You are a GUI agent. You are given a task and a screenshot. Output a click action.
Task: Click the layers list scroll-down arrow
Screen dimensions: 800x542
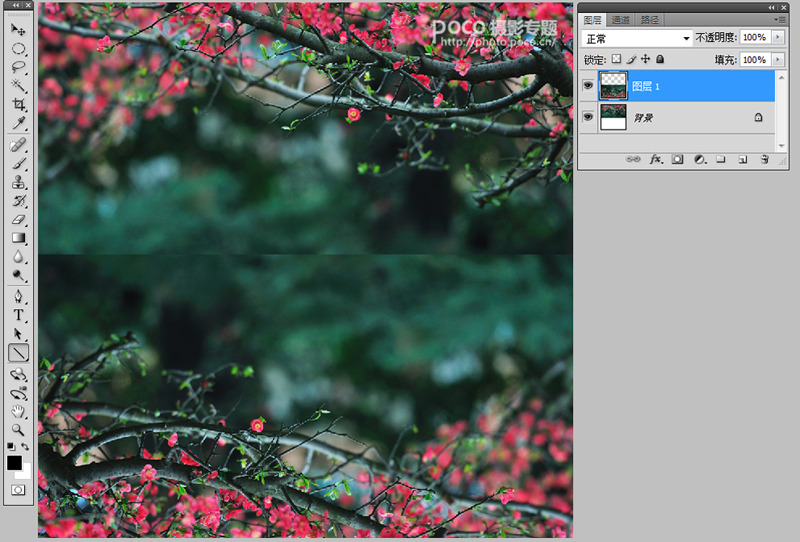pos(781,145)
